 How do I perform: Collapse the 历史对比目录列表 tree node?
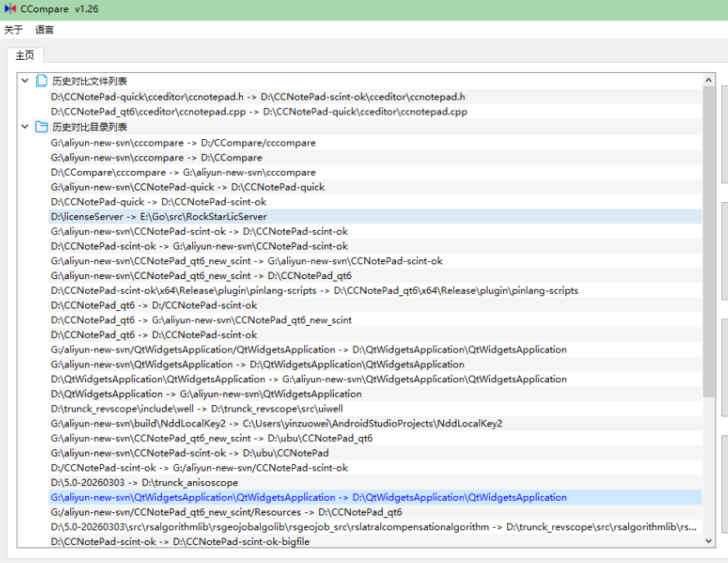[x=25, y=126]
